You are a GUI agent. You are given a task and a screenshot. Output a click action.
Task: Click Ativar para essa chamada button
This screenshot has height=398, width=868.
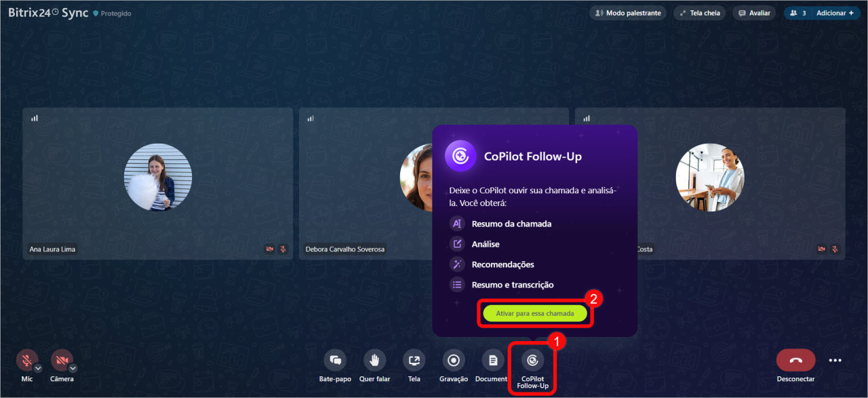pyautogui.click(x=535, y=314)
